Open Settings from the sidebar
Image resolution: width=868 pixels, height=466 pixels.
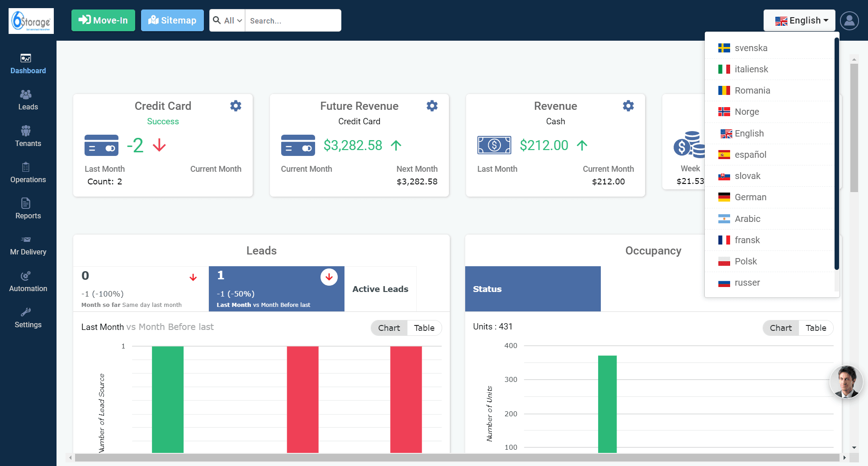(x=28, y=318)
